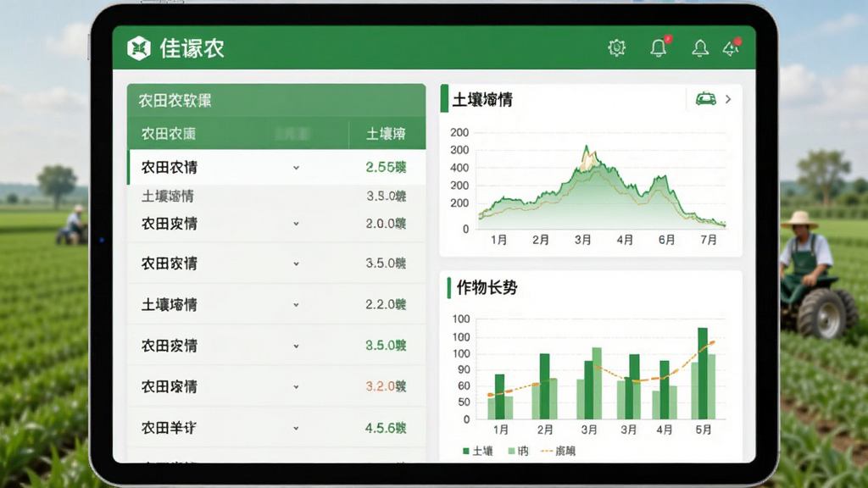Toggle the orange dashed line legend entry
The image size is (868, 488).
click(x=558, y=451)
